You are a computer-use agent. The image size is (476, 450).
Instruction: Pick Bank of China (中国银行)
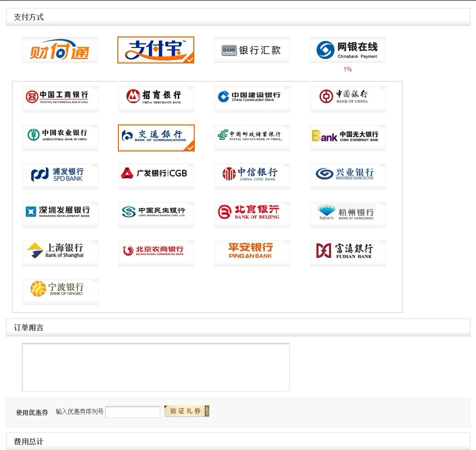(x=348, y=99)
